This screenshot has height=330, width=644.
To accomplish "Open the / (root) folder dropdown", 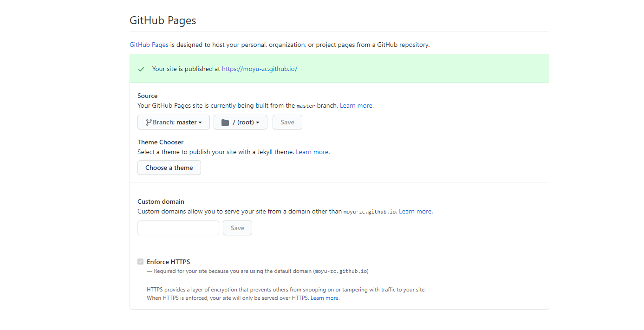I will 241,122.
